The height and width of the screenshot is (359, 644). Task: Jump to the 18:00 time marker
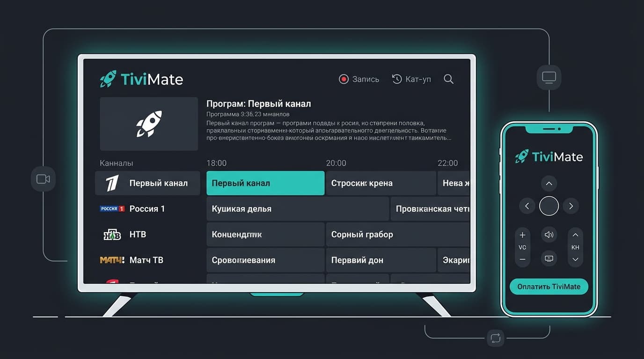point(217,163)
